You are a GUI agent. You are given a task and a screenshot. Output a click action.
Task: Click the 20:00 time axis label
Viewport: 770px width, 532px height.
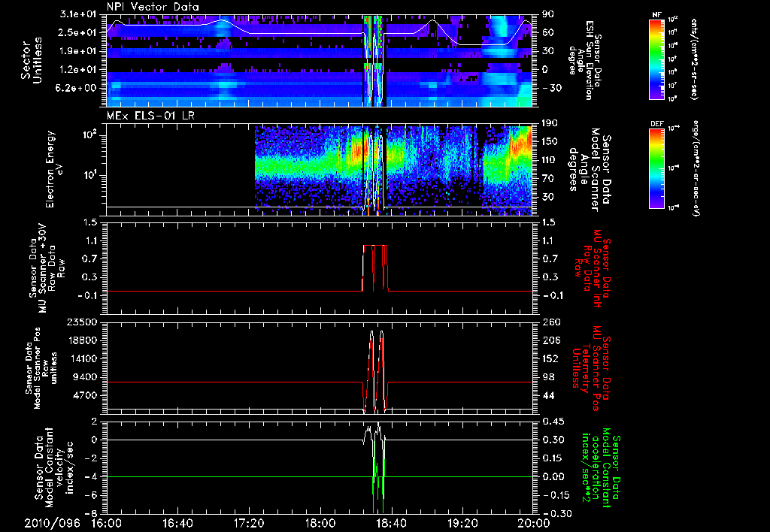tap(534, 523)
